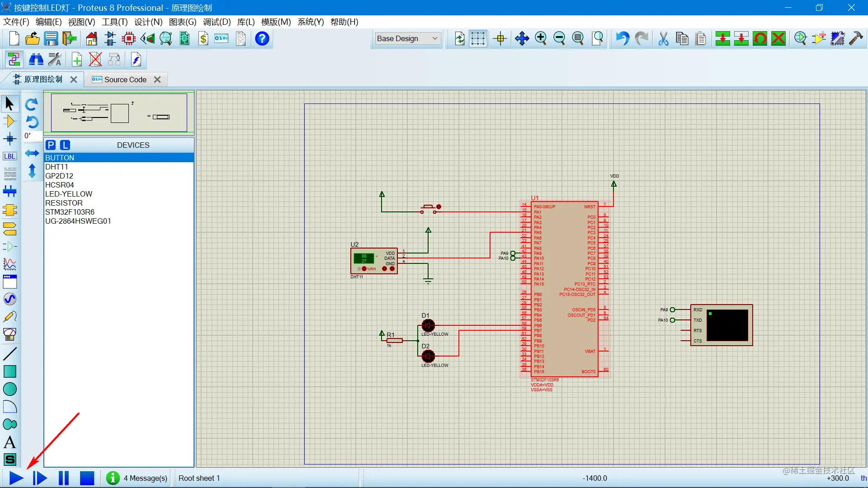The image size is (868, 488).
Task: Click the Step simulation button
Action: click(40, 478)
